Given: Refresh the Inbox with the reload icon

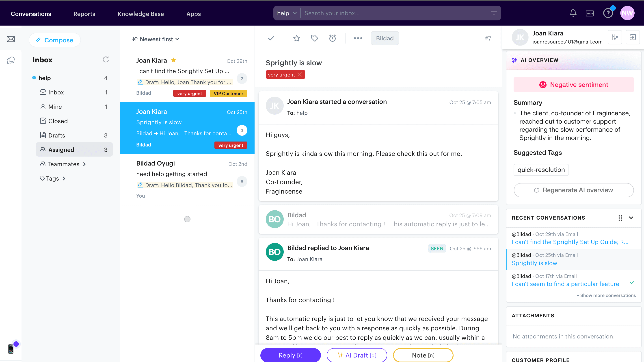Looking at the screenshot, I should pos(106,59).
